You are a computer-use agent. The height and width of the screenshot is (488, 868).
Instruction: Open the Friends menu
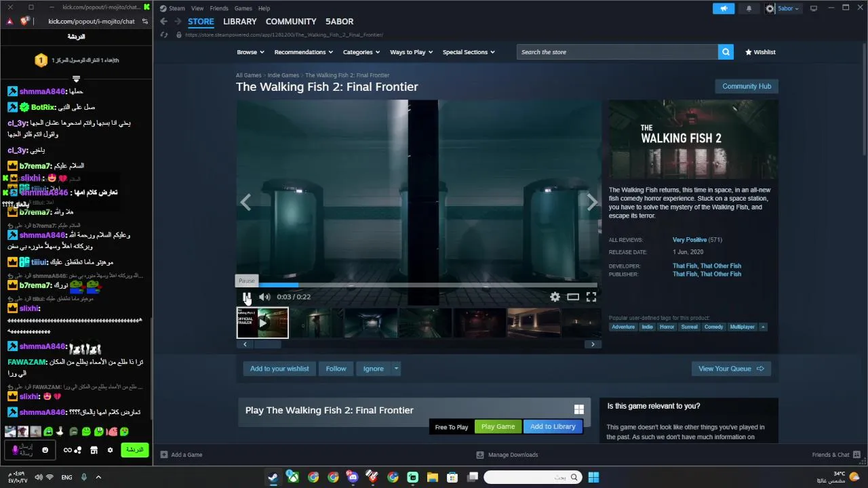tap(219, 8)
